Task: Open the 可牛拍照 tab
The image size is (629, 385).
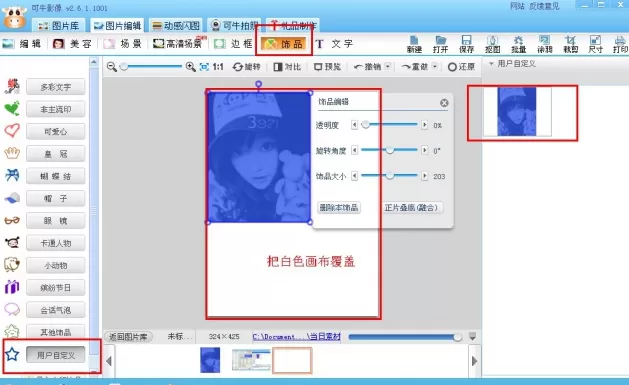Action: [x=235, y=26]
